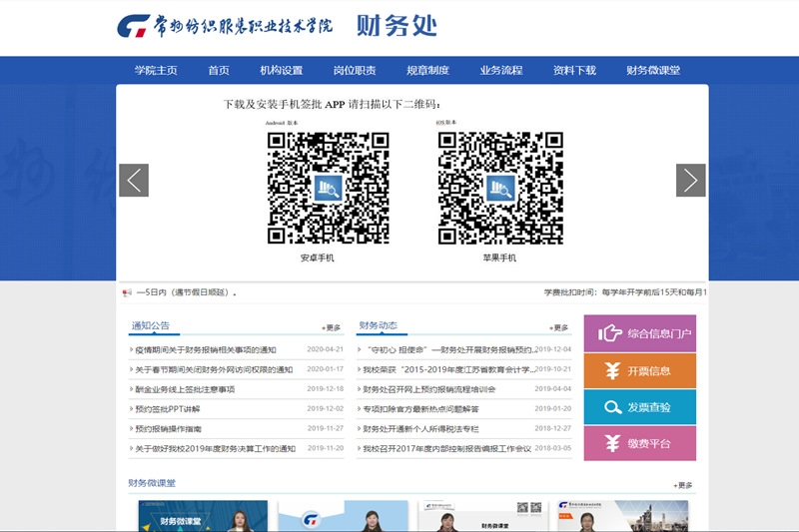Select the 通知公告 section heading
The image size is (799, 532).
(151, 325)
